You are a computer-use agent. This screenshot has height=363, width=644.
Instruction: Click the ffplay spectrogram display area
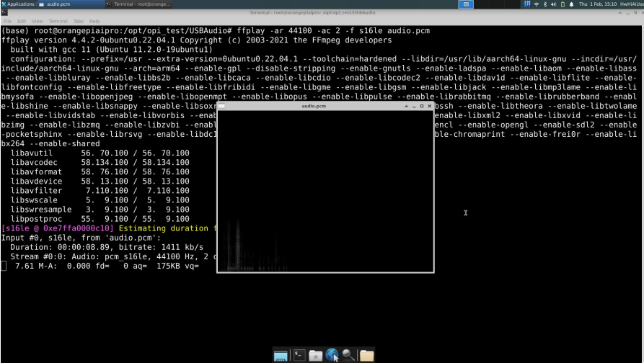pos(325,191)
